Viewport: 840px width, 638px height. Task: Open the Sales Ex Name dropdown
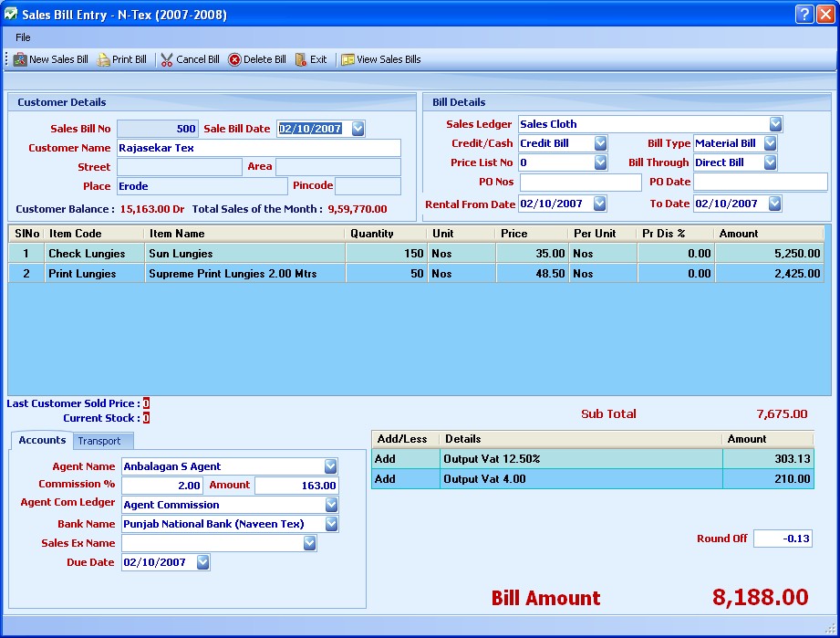[310, 544]
